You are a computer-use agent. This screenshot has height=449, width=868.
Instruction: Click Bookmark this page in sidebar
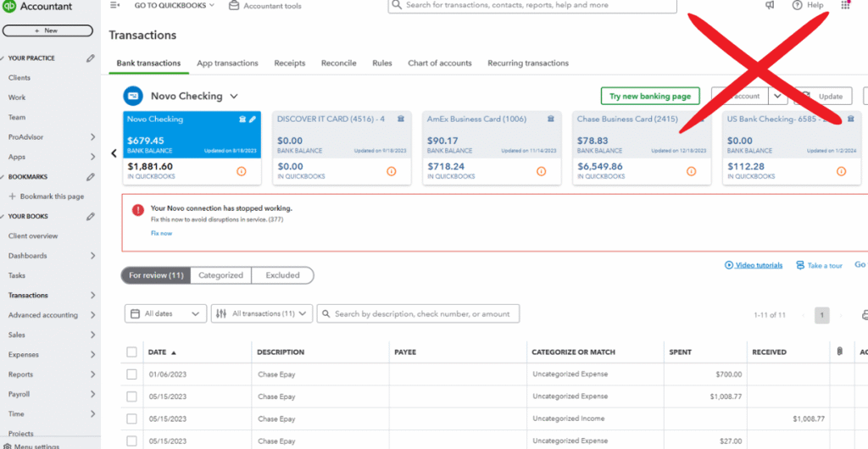coord(47,197)
